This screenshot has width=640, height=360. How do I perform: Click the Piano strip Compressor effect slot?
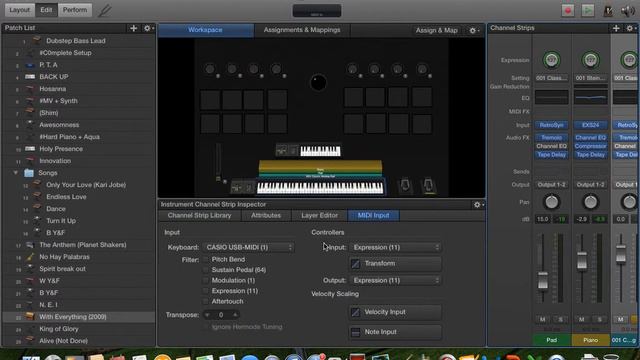590,146
